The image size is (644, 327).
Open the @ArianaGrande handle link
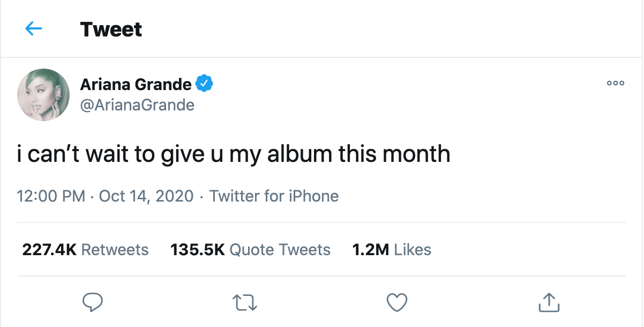137,105
